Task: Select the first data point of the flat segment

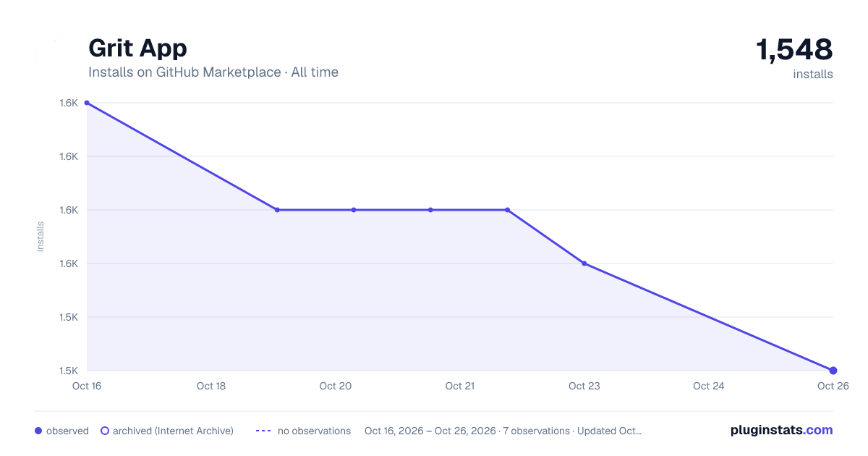Action: point(277,210)
